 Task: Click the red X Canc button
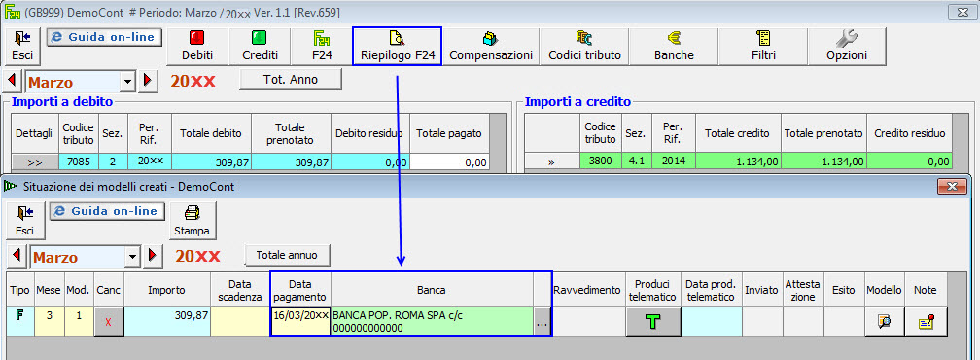pyautogui.click(x=109, y=322)
